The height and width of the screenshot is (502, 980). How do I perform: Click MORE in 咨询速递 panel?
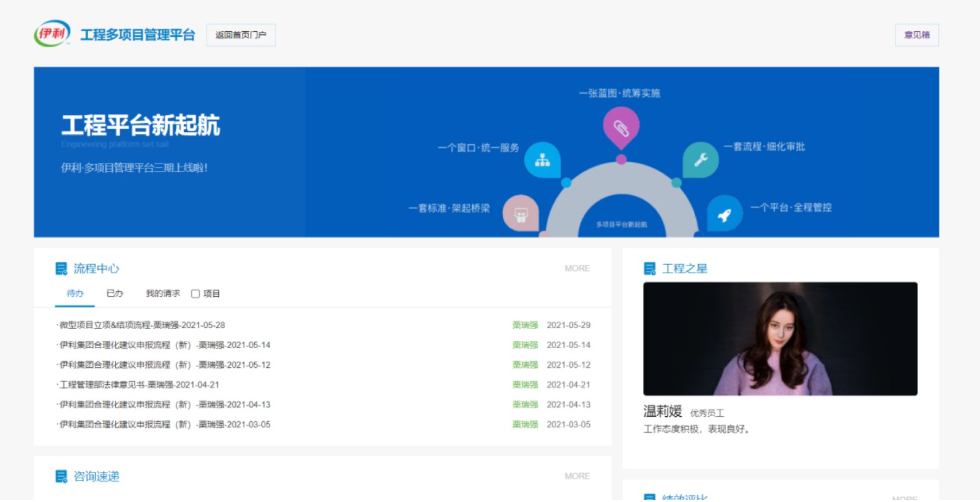click(x=577, y=476)
